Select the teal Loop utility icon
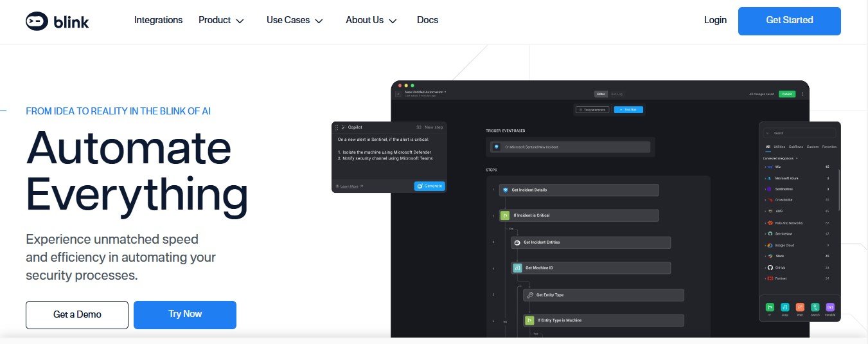This screenshot has height=344, width=868. click(784, 307)
